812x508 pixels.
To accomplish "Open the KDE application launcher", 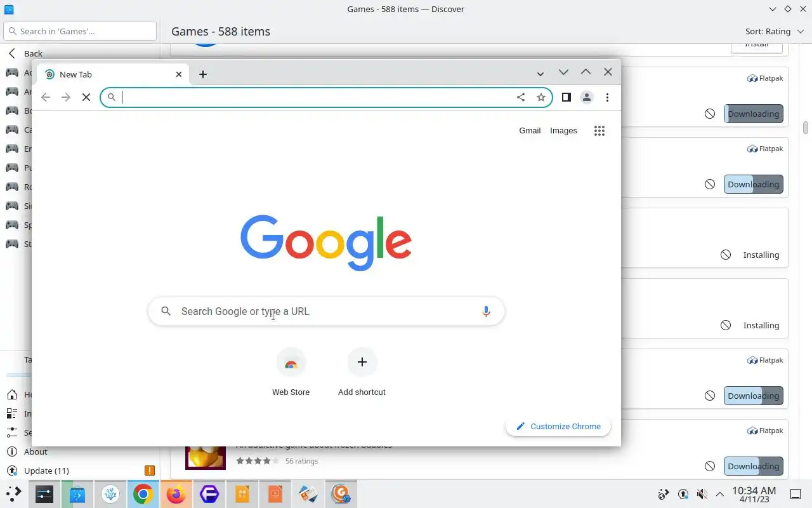I will click(x=13, y=493).
